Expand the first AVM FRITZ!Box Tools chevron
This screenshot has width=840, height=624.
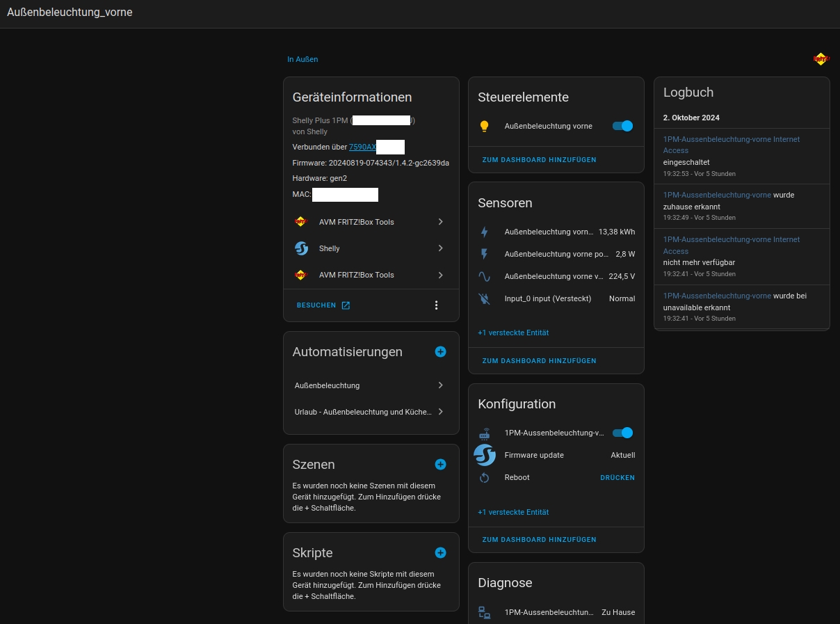(x=440, y=222)
